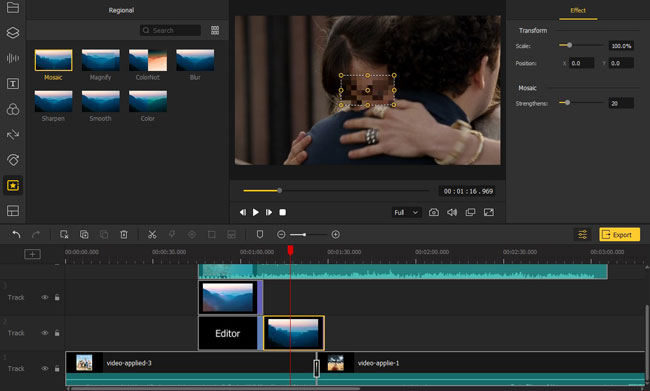Lock track 3
The image size is (650, 391).
pos(57,297)
